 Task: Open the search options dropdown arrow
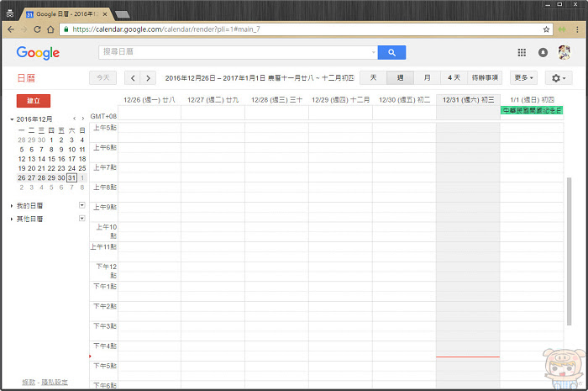tap(374, 52)
